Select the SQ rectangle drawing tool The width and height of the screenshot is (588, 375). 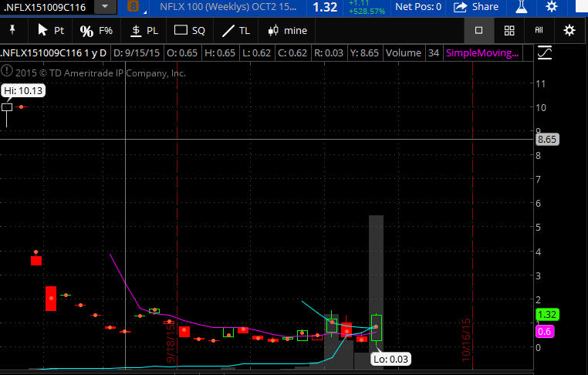190,30
